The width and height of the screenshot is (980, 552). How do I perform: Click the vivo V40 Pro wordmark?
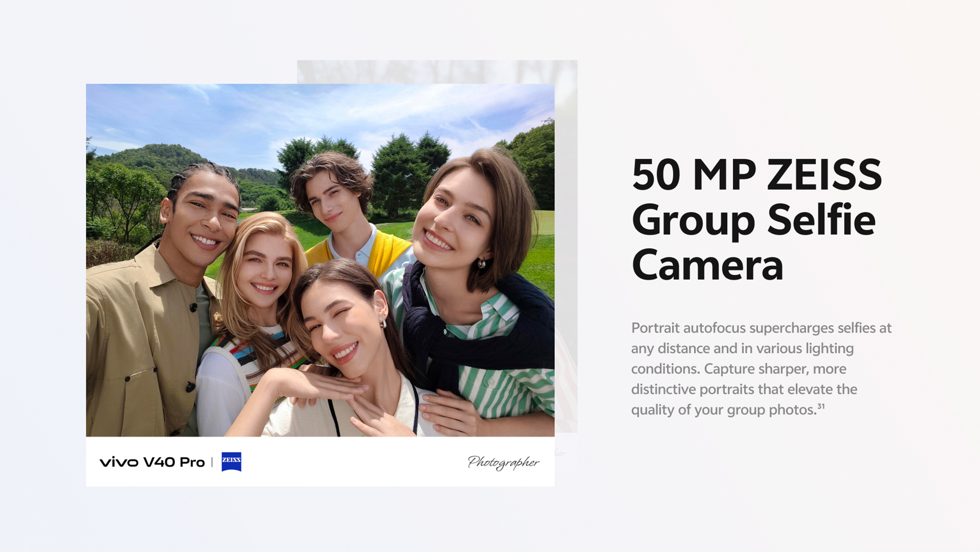click(152, 462)
